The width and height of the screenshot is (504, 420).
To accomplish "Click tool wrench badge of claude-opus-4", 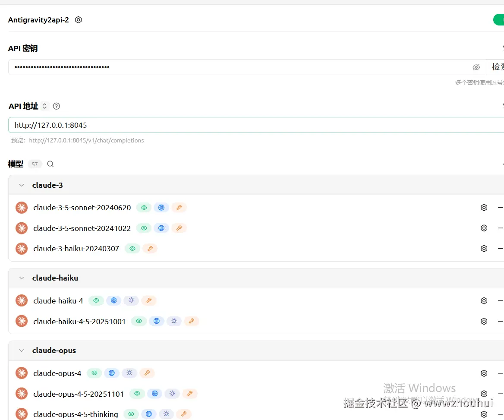I will point(147,373).
